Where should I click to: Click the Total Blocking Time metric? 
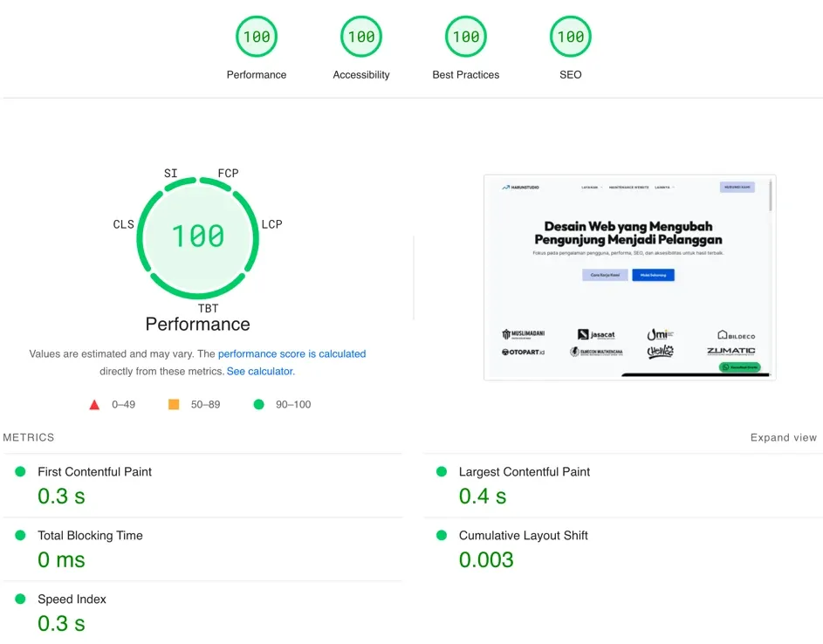tap(202, 549)
